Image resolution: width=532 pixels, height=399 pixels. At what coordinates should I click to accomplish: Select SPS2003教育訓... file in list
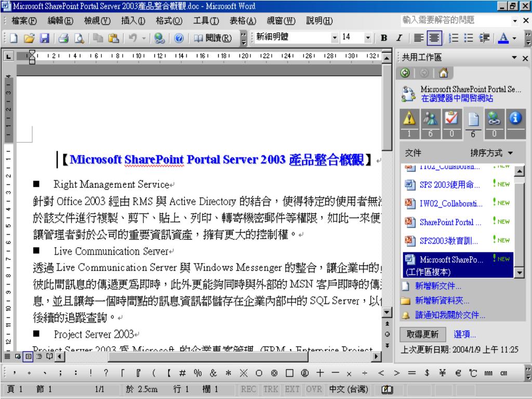(457, 241)
